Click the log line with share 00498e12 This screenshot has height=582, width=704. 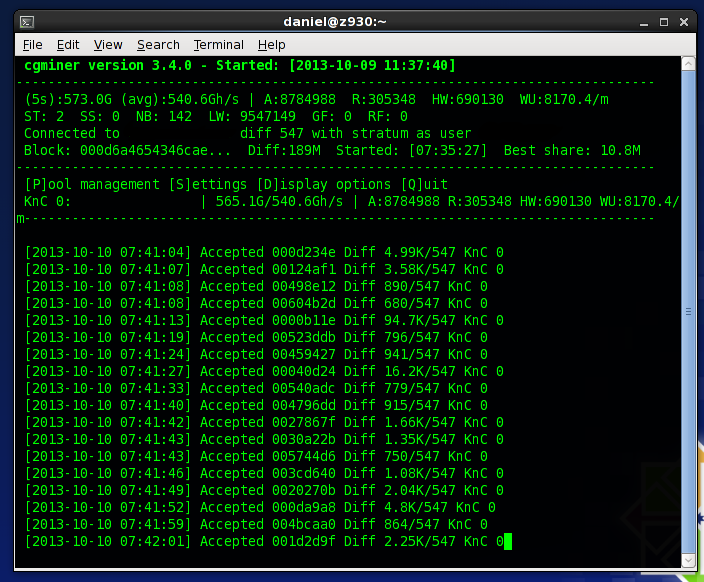tap(256, 287)
